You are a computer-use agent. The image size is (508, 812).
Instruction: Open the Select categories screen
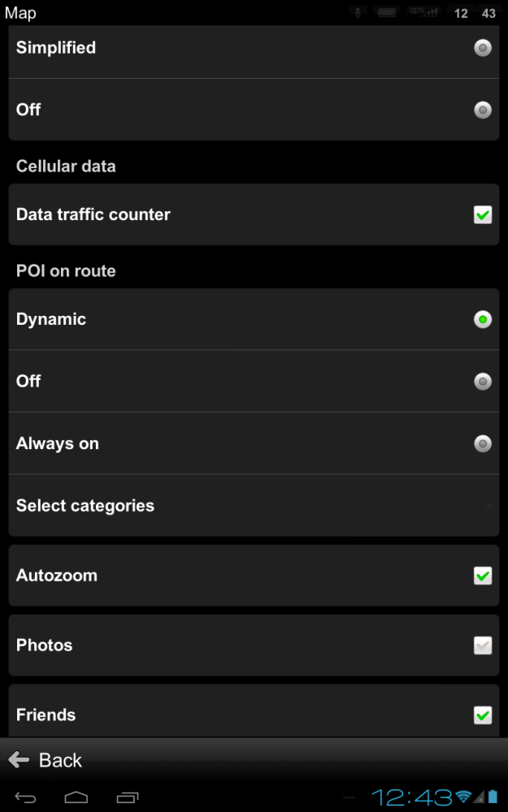point(254,505)
